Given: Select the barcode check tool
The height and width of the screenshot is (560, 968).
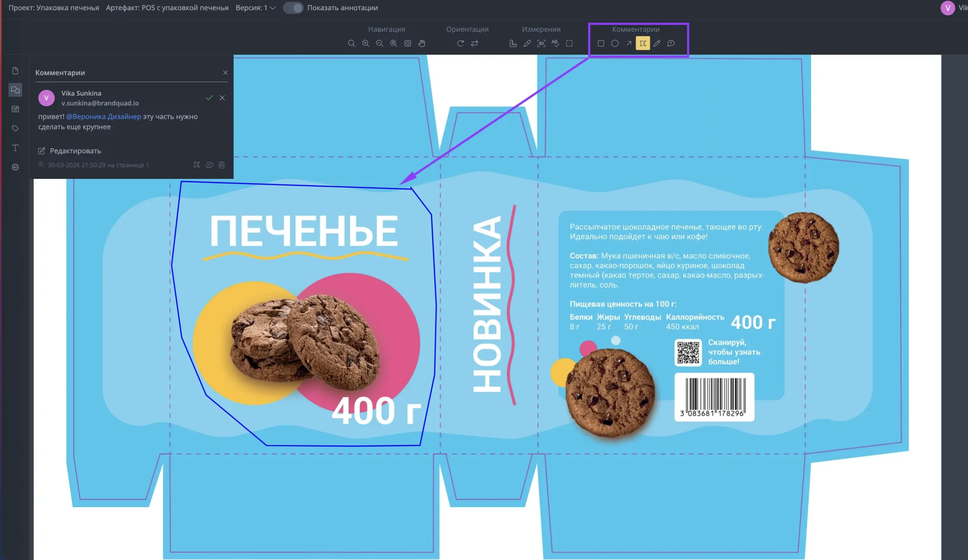Looking at the screenshot, I should pos(541,43).
